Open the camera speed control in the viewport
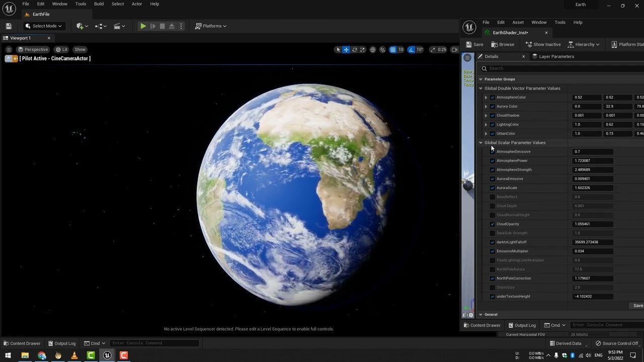 (x=432, y=49)
